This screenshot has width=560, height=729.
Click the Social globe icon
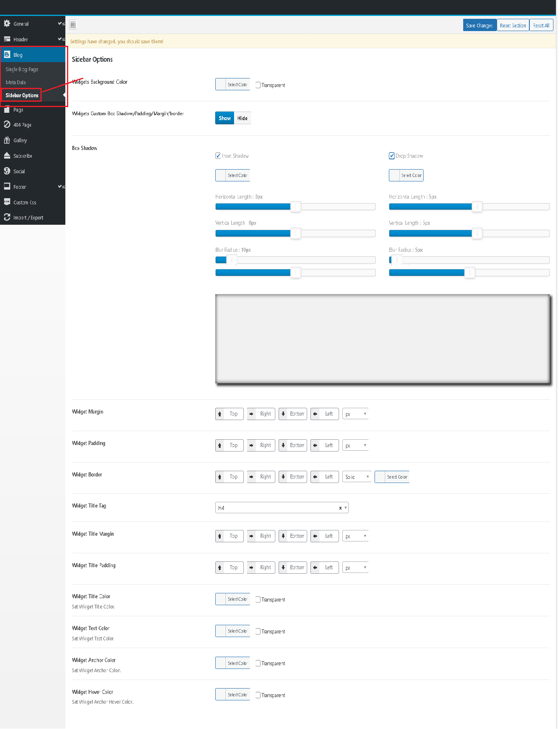[7, 171]
